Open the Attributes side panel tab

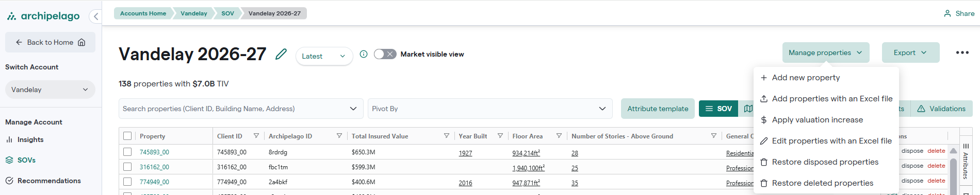[x=966, y=161]
